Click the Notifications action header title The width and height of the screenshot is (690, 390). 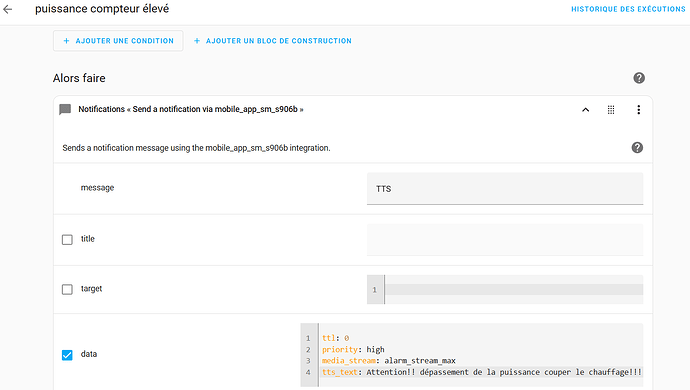[x=191, y=109]
